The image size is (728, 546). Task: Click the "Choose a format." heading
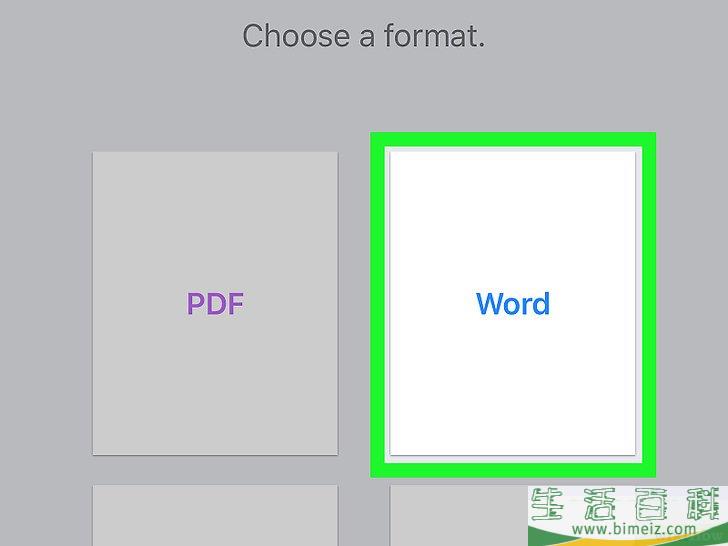[364, 36]
